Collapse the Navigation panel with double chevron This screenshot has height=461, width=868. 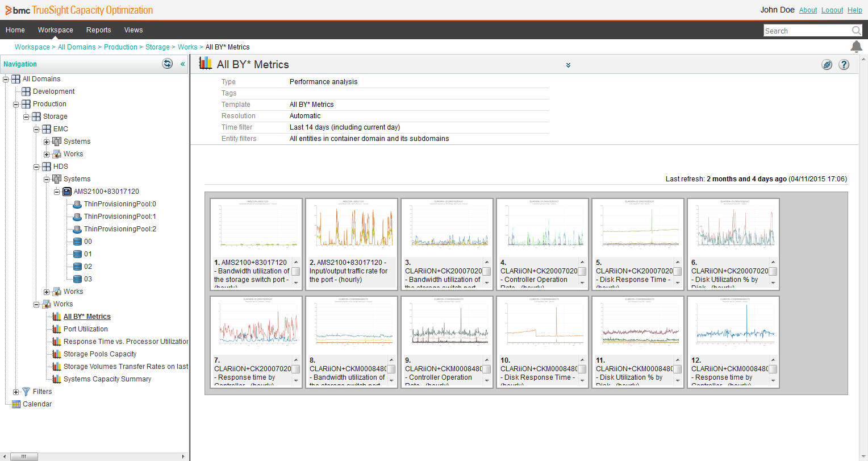(x=183, y=64)
